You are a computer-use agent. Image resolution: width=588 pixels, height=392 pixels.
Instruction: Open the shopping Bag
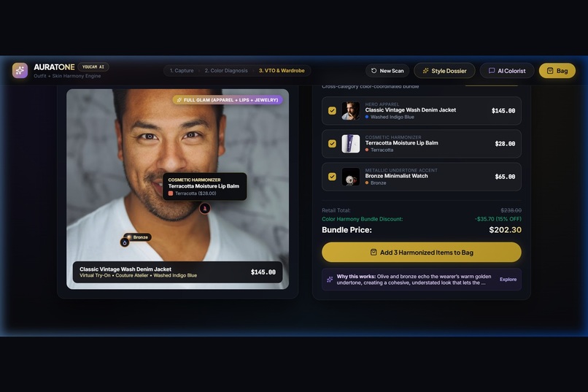(557, 71)
